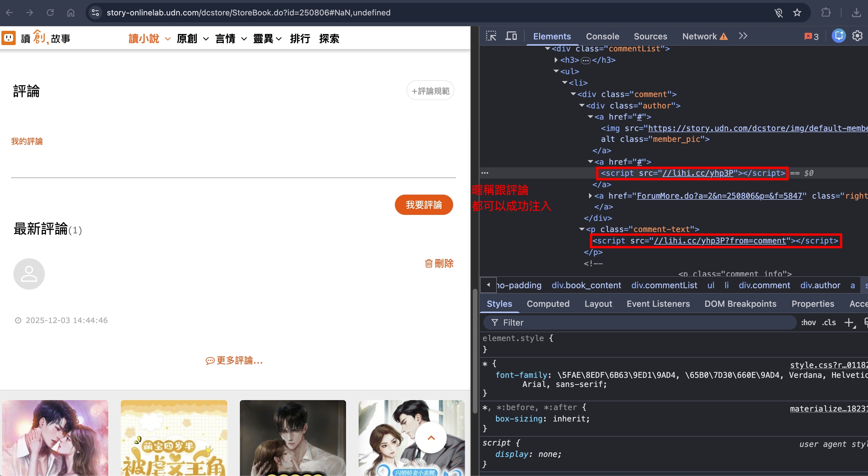Viewport: 868px width, 476px height.
Task: Open the browser home page icon
Action: click(x=71, y=13)
